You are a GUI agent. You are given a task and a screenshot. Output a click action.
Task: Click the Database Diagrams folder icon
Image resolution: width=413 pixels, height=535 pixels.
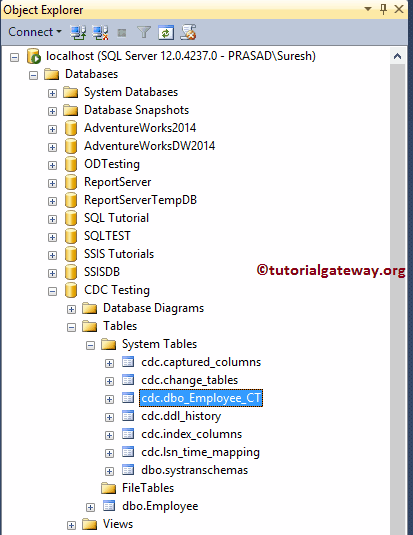89,308
